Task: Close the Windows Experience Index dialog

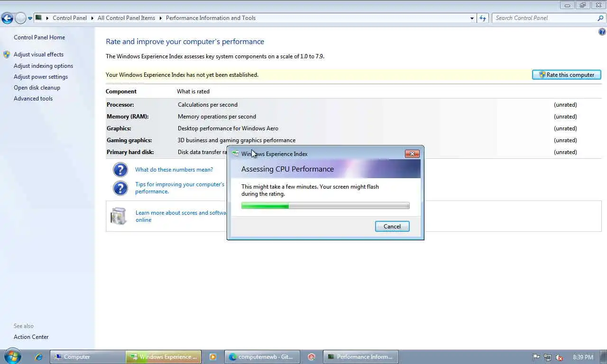Action: 412,154
